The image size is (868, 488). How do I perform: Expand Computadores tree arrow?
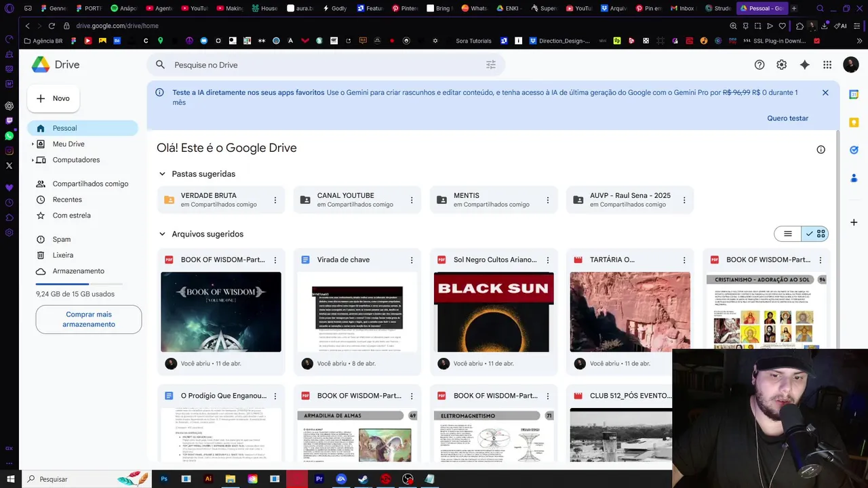tap(33, 160)
